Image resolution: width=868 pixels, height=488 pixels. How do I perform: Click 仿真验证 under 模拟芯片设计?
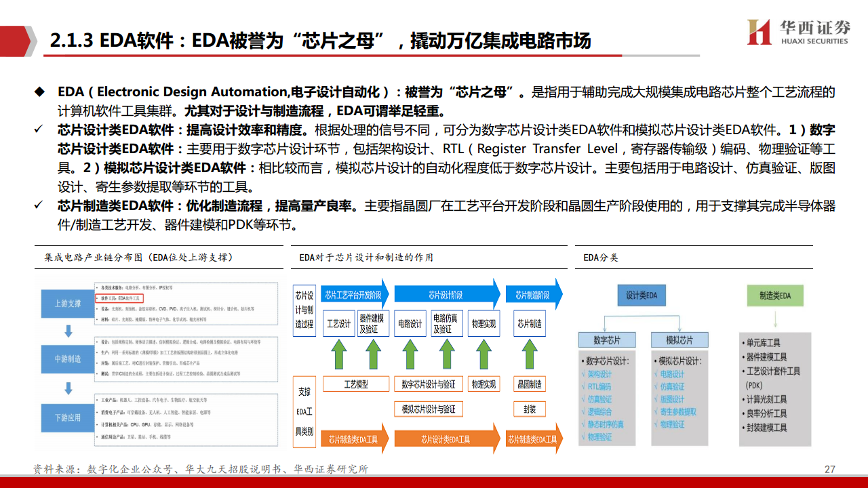pos(669,386)
